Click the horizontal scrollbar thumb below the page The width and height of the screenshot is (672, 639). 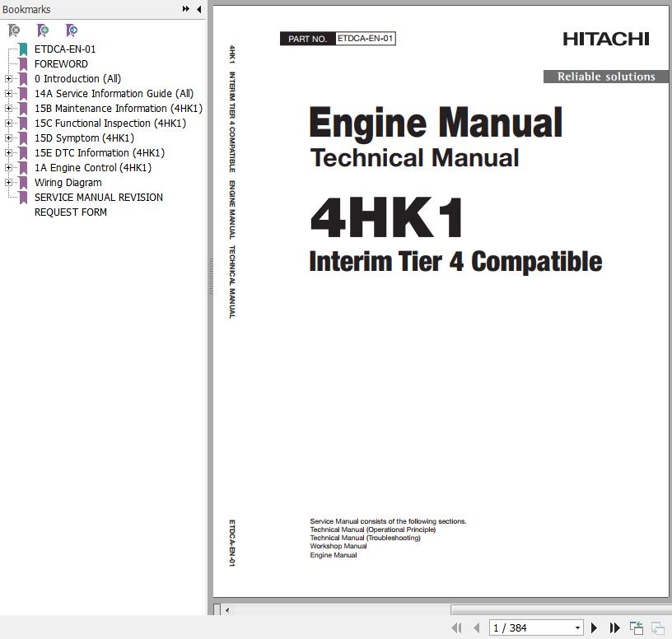click(561, 610)
